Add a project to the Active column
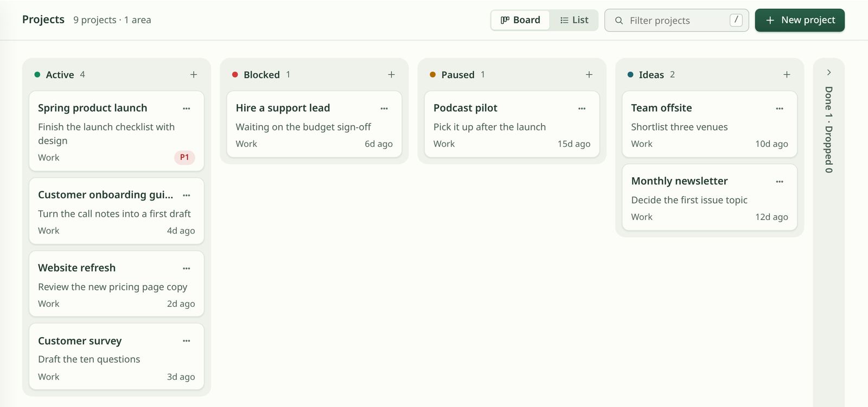 pyautogui.click(x=194, y=75)
